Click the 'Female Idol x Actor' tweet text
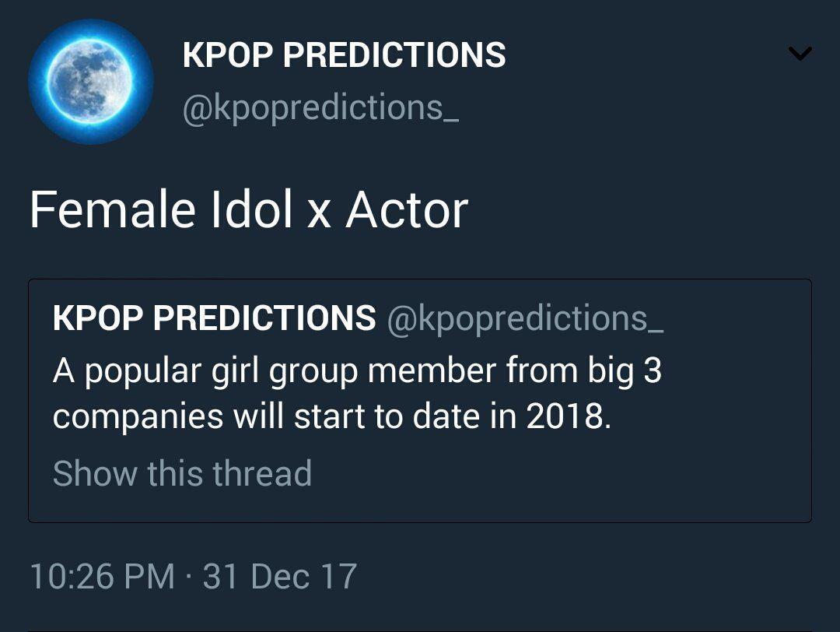The image size is (840, 632). [249, 210]
